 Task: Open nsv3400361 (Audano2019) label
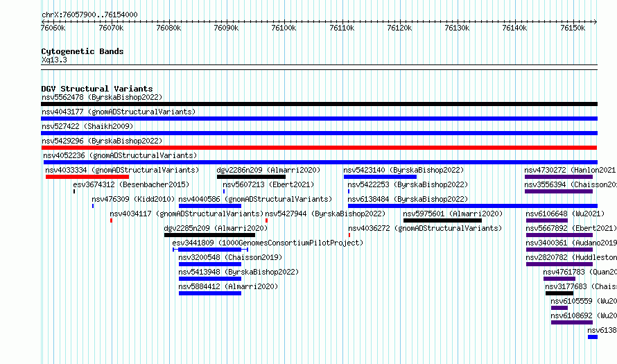(571, 243)
